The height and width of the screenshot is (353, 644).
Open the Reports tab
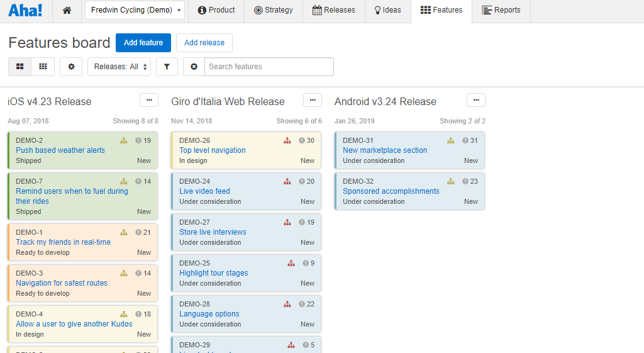pyautogui.click(x=501, y=11)
